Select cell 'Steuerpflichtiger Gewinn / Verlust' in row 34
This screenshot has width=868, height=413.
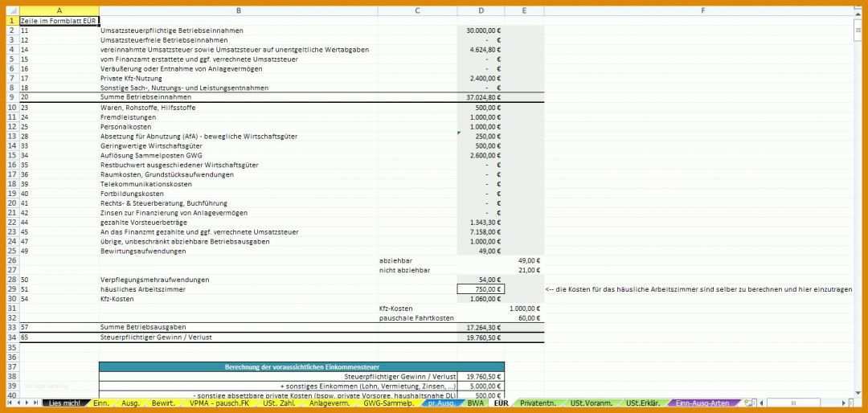(239, 337)
